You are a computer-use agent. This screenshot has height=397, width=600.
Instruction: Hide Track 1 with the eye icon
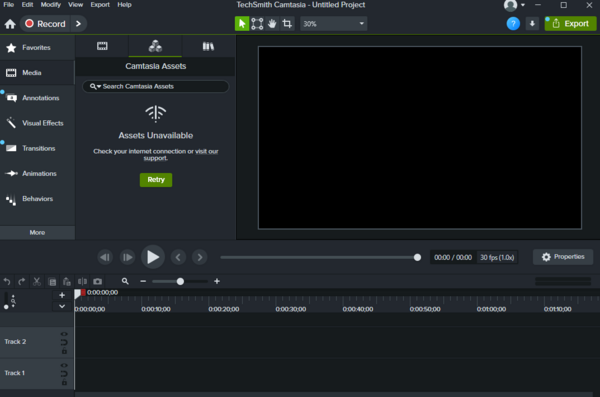pos(64,366)
